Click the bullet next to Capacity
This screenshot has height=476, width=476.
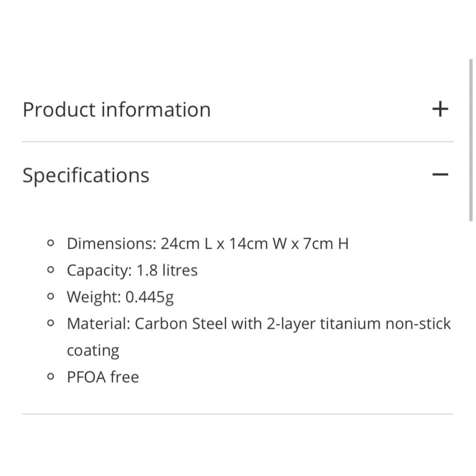(x=51, y=270)
